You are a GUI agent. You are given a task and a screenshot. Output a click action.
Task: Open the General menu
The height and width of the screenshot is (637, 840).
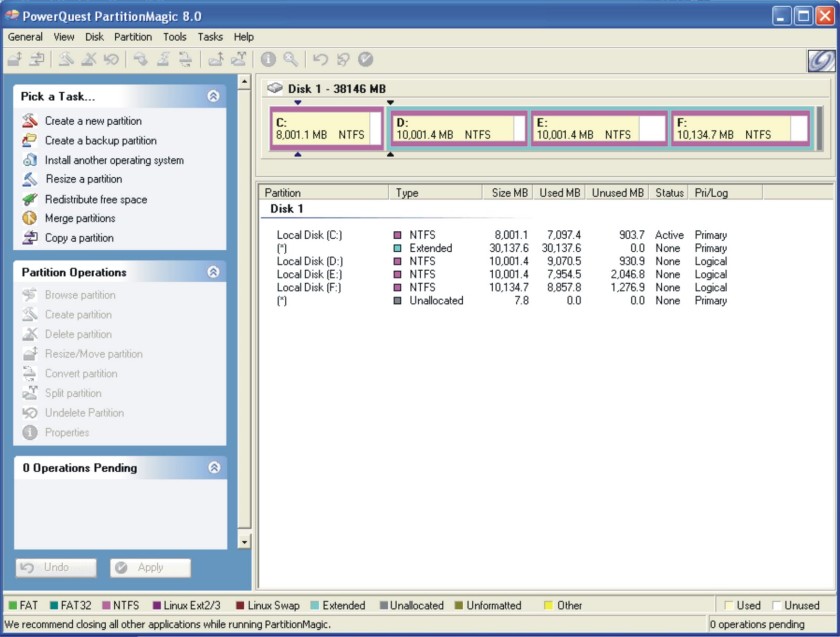(x=25, y=37)
